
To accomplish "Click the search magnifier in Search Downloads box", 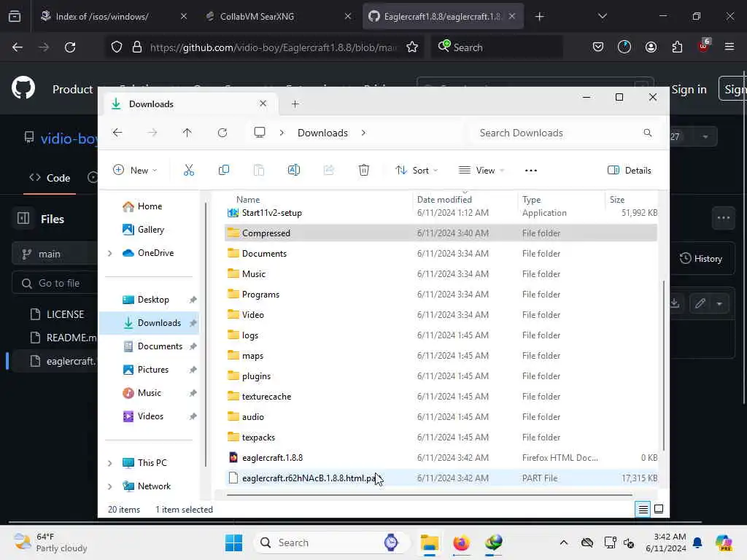I will 648,133.
